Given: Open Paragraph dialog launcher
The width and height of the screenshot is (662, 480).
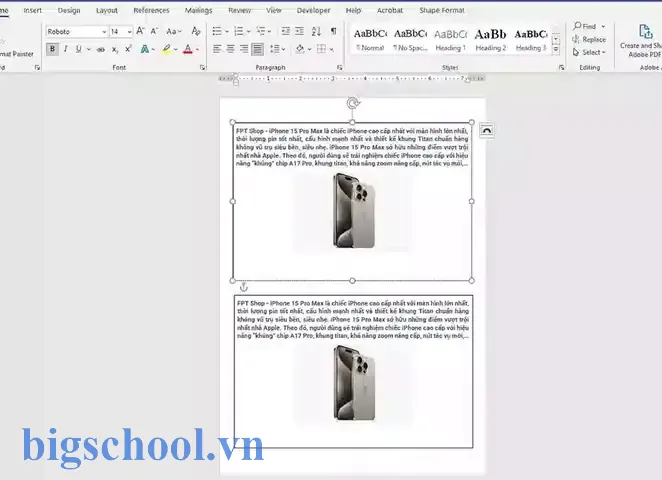Looking at the screenshot, I should (339, 67).
